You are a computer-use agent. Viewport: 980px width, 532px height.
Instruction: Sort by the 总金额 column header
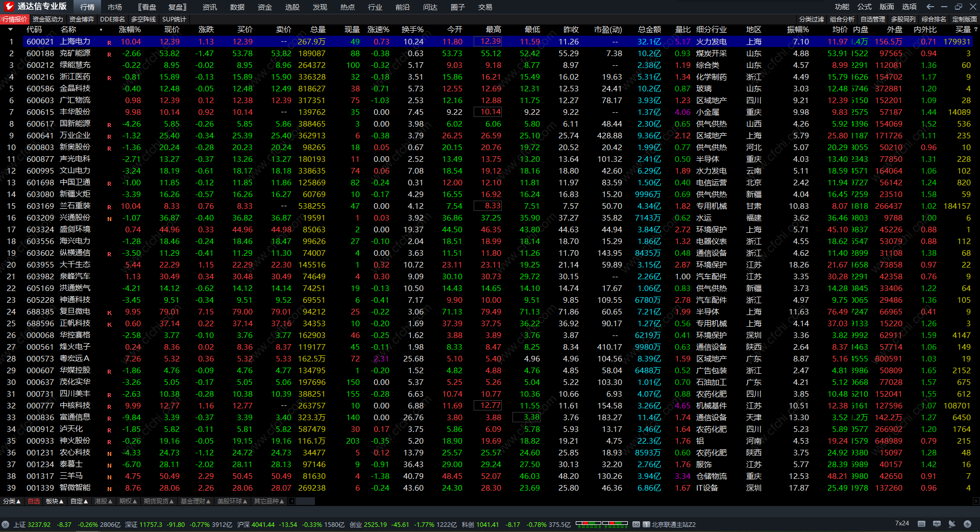(649, 30)
